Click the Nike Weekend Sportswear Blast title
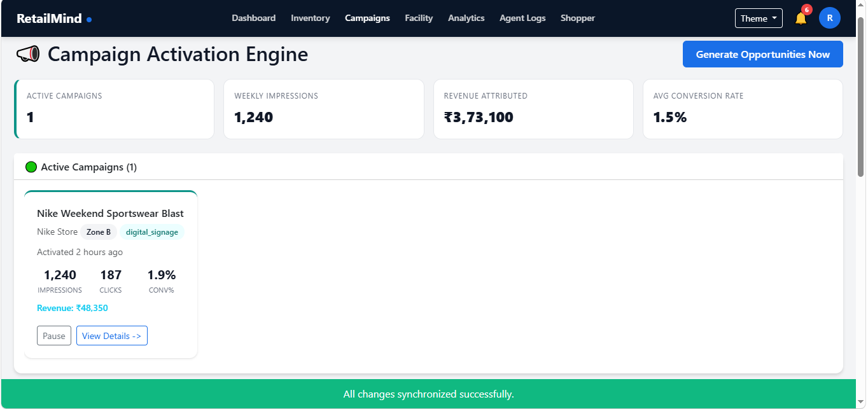868x409 pixels. coord(110,214)
